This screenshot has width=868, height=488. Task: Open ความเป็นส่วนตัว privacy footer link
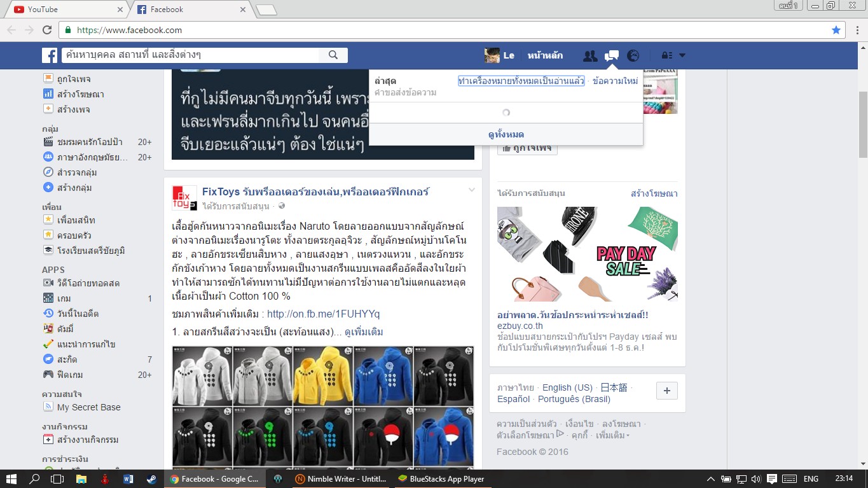(527, 424)
